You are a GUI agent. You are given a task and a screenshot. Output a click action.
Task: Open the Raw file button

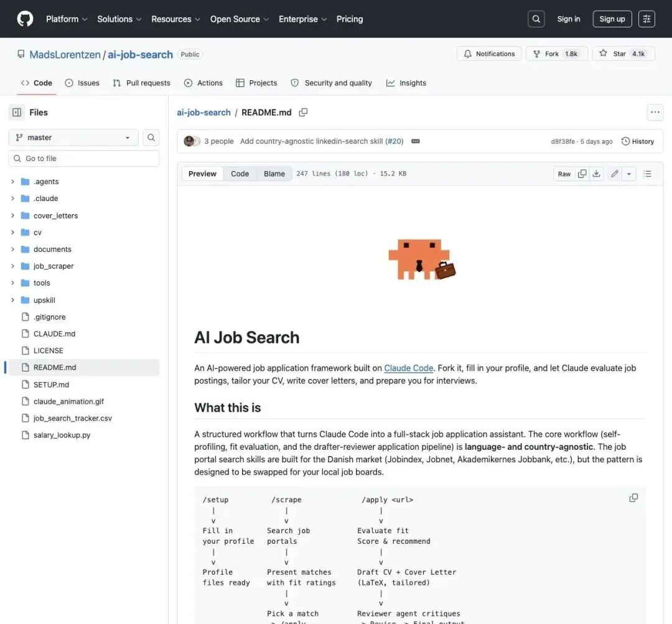[x=564, y=174]
